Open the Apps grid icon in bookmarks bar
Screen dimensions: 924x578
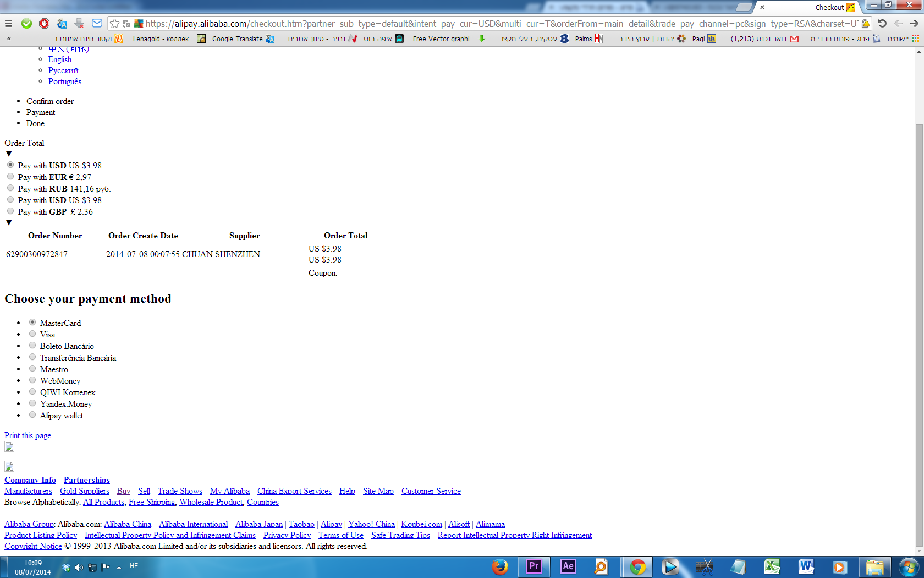tap(915, 39)
